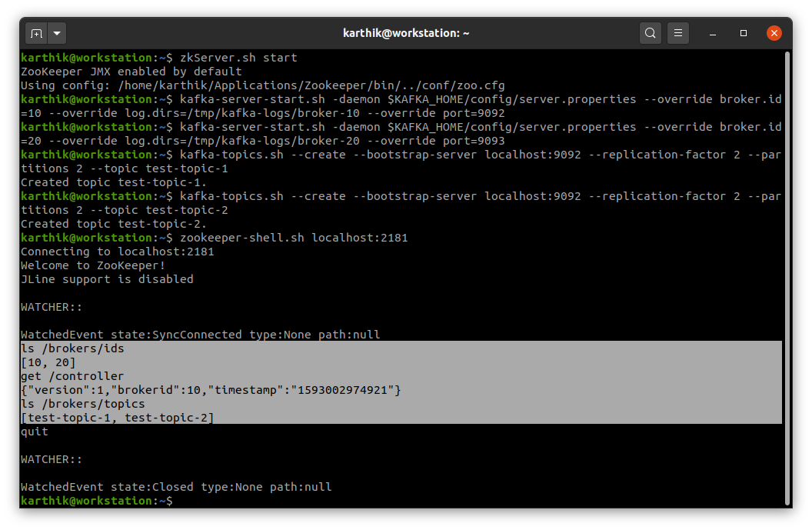Click the controller JSON output with brokerid
Screen dimensions: 812x530
pyautogui.click(x=211, y=390)
